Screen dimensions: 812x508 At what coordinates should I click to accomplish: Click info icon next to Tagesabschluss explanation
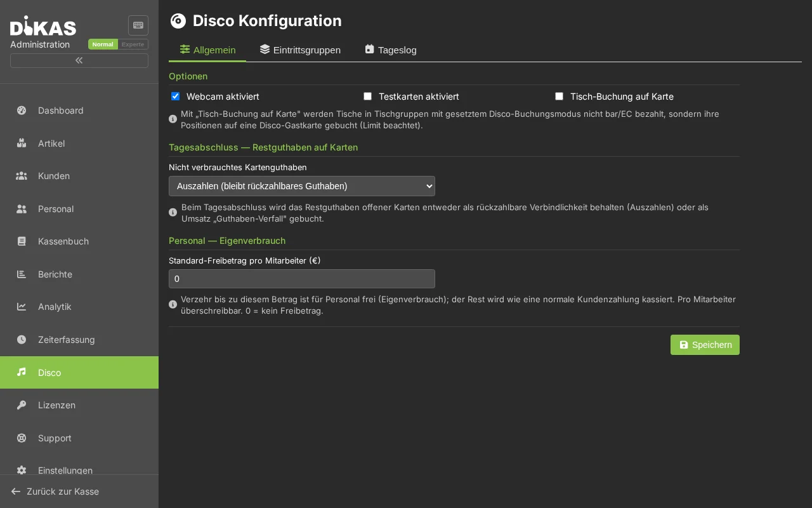[x=173, y=212]
